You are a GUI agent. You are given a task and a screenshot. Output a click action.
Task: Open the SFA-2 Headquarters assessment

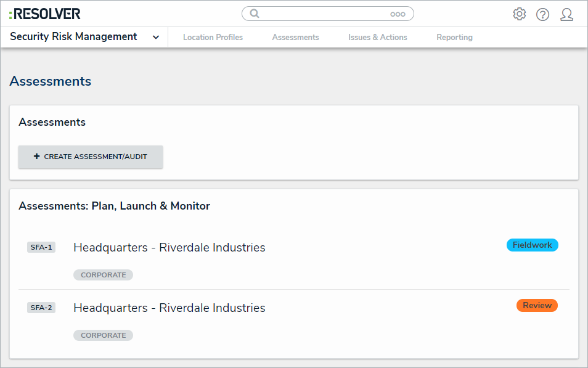pyautogui.click(x=169, y=308)
